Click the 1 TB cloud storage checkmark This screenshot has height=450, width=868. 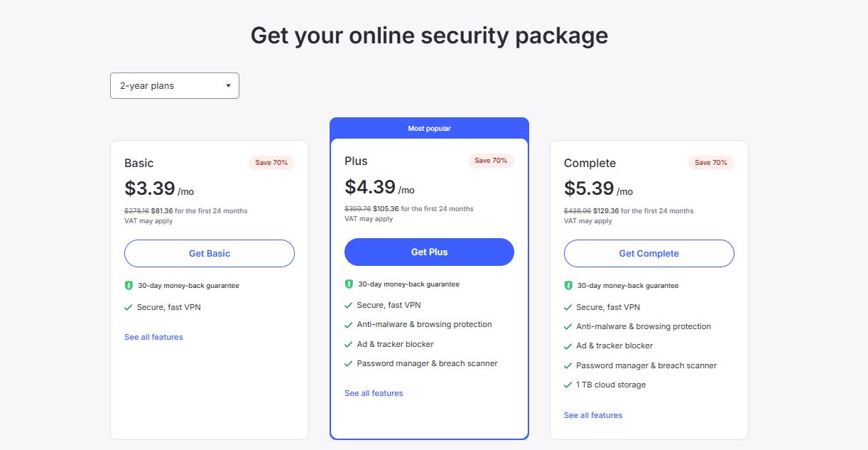(568, 385)
